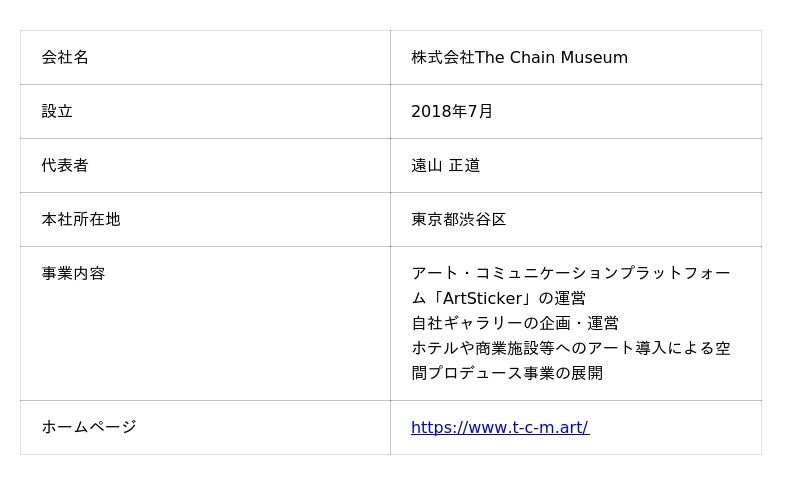This screenshot has width=800, height=485.
Task: Click the 間プロデュース事業の展開 line
Action: click(506, 374)
